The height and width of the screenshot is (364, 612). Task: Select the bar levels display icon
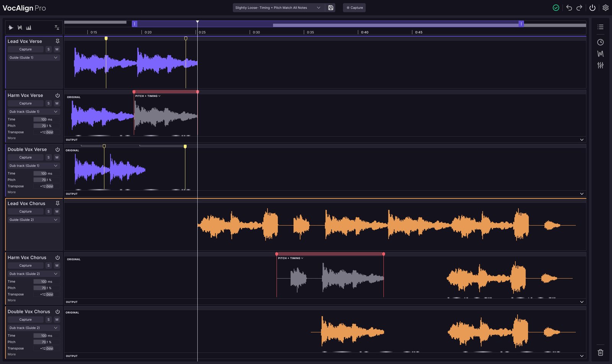[x=29, y=28]
